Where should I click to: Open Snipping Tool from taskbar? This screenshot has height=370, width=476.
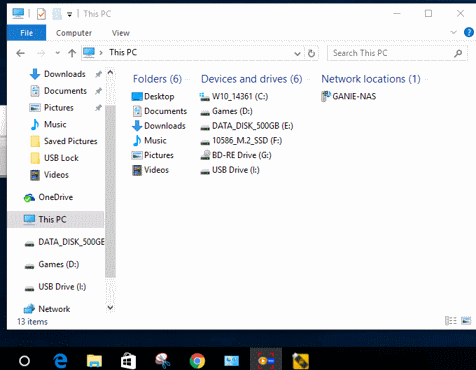coord(163,361)
